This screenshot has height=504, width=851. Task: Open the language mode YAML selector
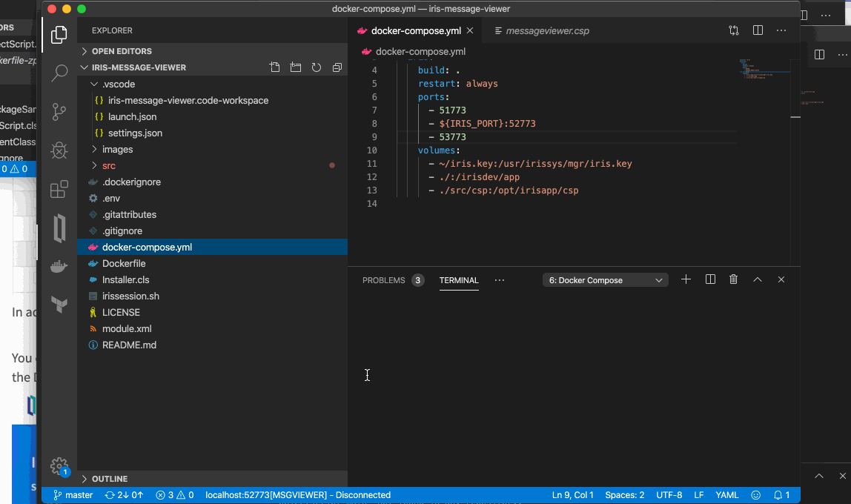click(726, 495)
